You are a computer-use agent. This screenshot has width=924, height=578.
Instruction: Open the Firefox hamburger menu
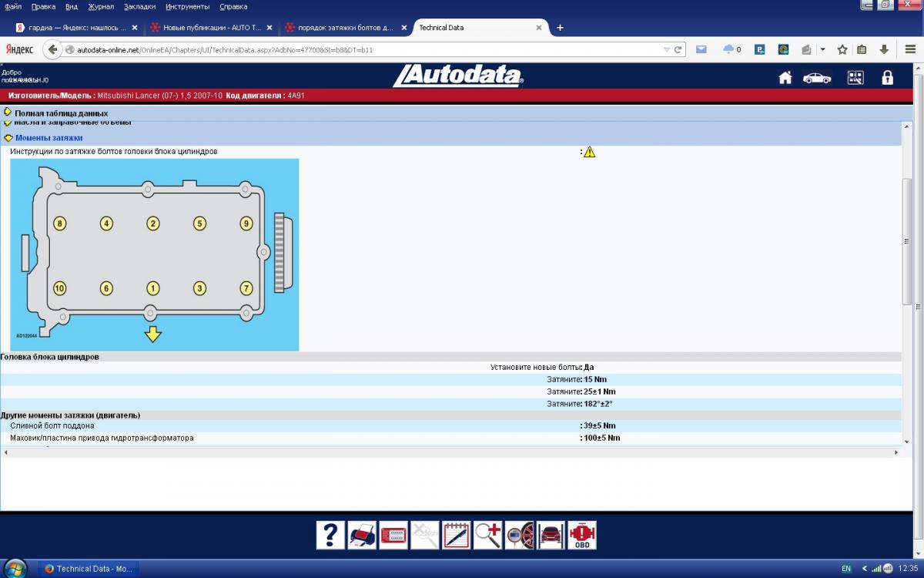click(910, 49)
